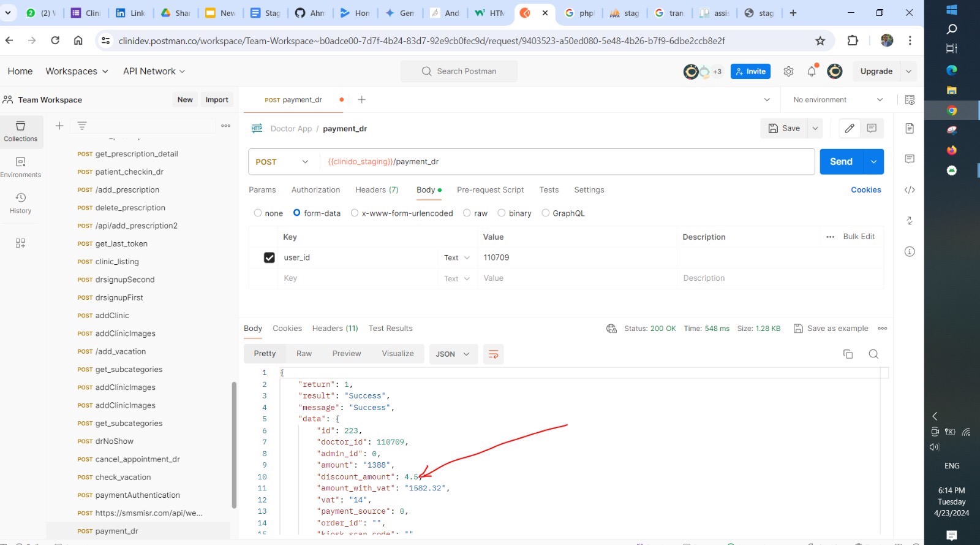Uncheck the user_id parameter checkbox

coord(269,257)
